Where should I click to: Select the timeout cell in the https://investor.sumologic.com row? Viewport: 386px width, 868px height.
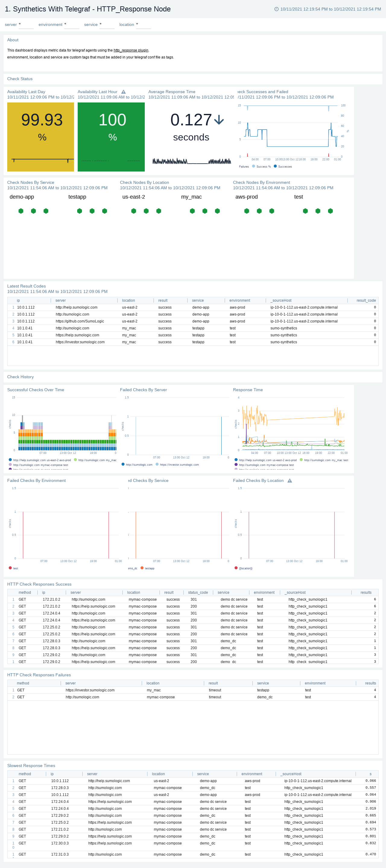point(215,690)
